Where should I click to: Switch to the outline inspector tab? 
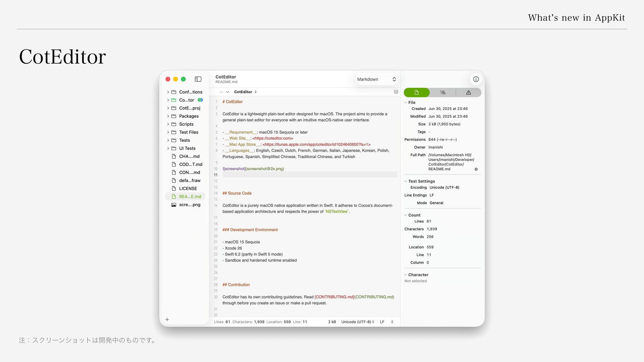(x=442, y=93)
